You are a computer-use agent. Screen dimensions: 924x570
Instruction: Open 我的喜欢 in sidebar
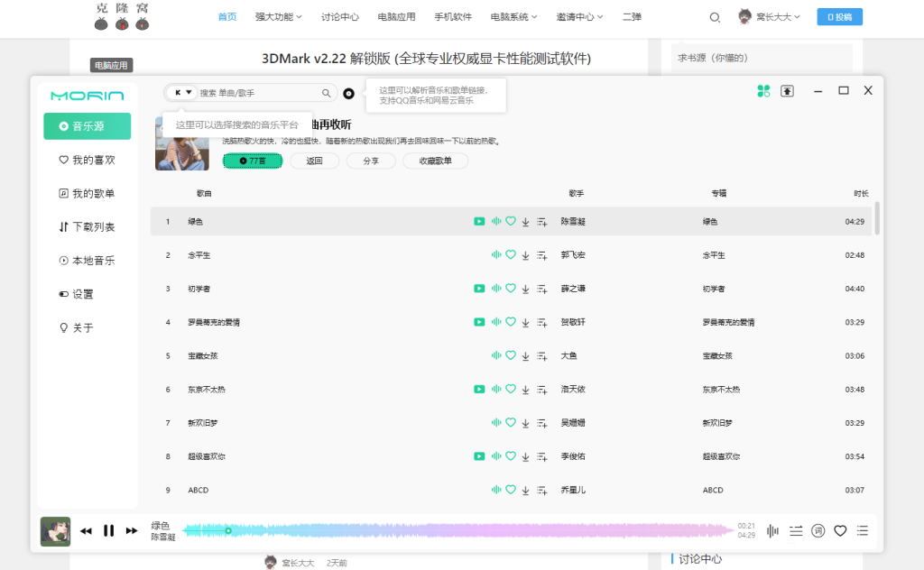click(x=88, y=160)
